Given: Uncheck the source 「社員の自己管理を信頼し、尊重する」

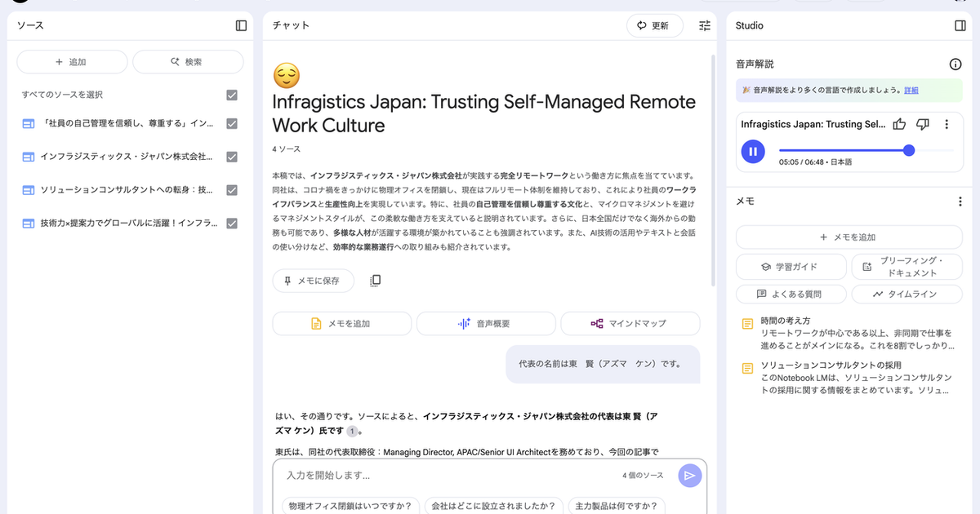Looking at the screenshot, I should [232, 124].
